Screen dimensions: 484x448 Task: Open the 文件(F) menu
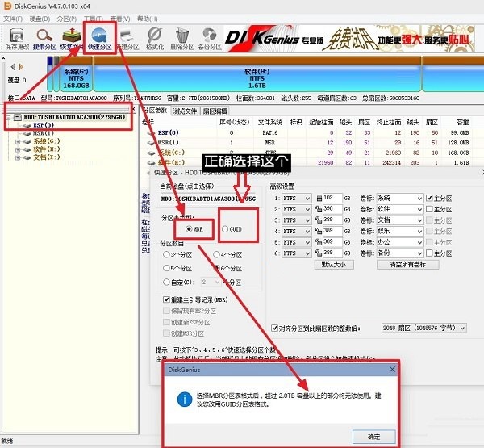(13, 19)
